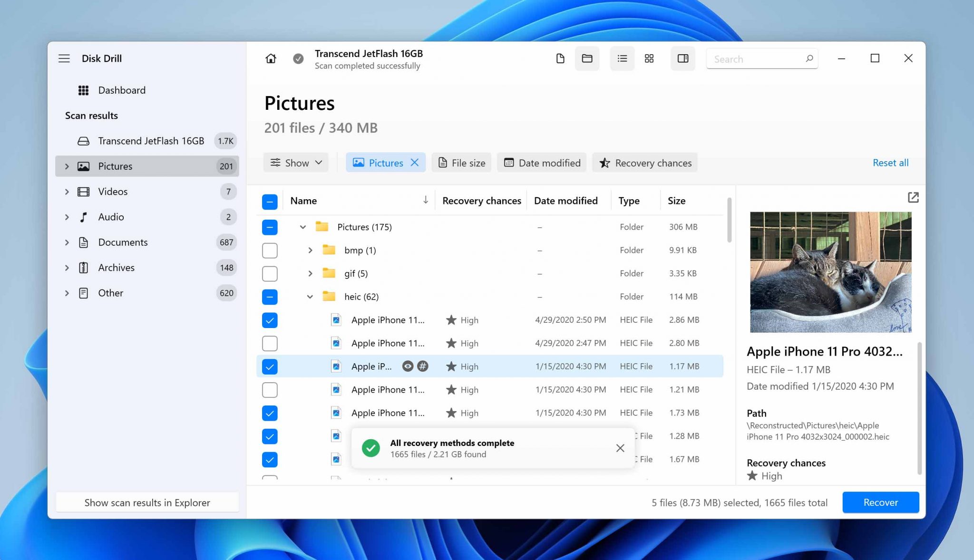Switch to folder tree view icon
The width and height of the screenshot is (974, 560).
(x=587, y=58)
